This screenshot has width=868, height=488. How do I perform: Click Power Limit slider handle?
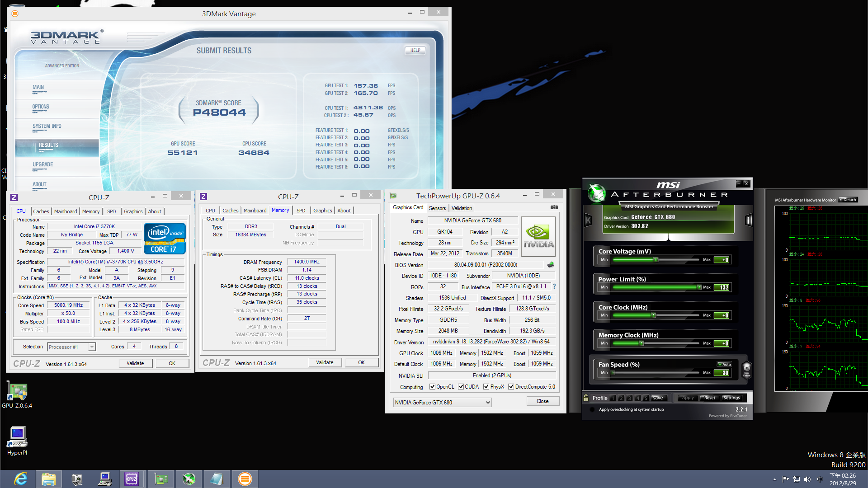pos(699,287)
